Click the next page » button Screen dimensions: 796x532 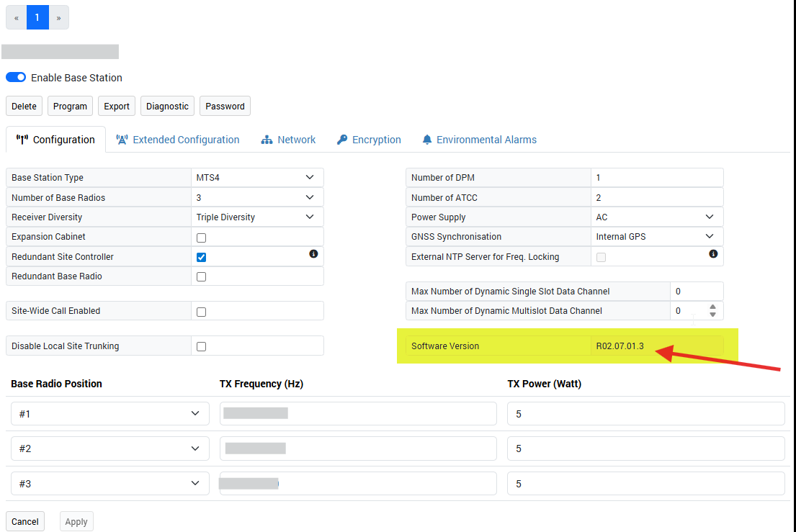59,17
